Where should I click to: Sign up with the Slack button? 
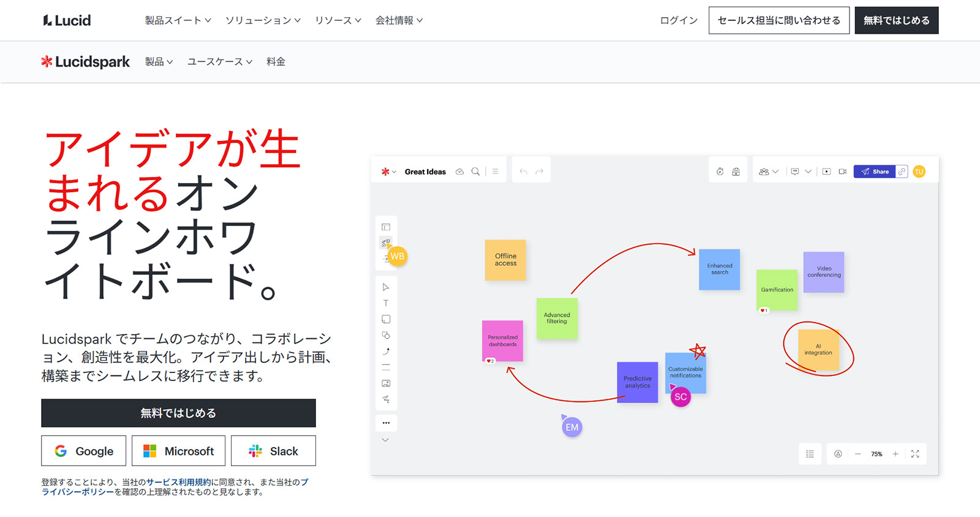point(273,451)
